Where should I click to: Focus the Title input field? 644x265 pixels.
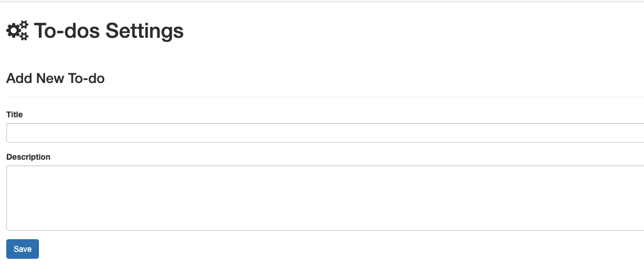click(x=324, y=133)
